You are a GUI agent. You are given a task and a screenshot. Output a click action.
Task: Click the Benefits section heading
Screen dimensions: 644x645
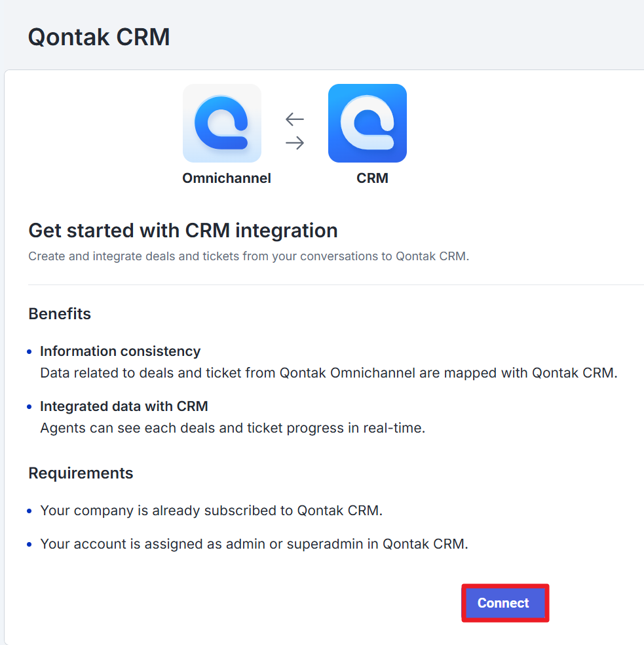point(60,314)
